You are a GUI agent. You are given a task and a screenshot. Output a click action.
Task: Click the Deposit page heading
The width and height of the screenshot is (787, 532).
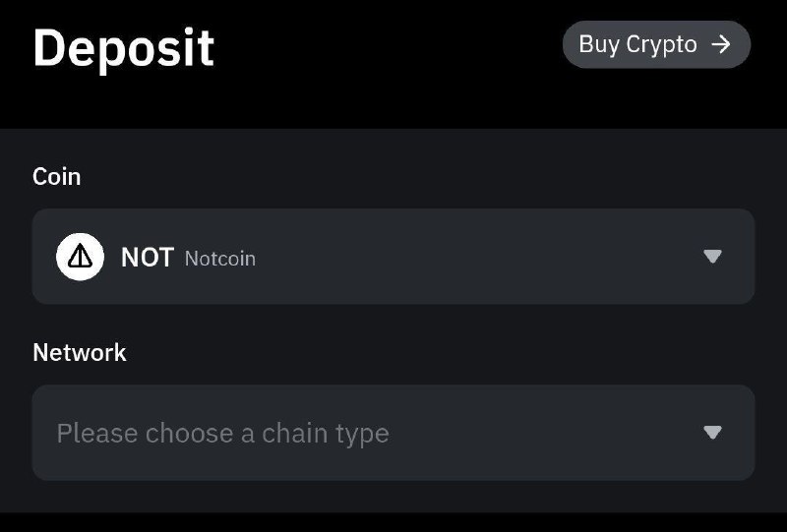(x=124, y=48)
